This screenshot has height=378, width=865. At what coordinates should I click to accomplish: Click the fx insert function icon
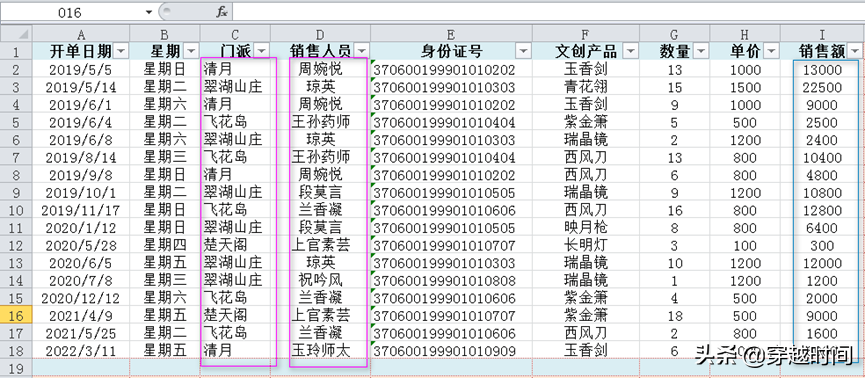[221, 12]
